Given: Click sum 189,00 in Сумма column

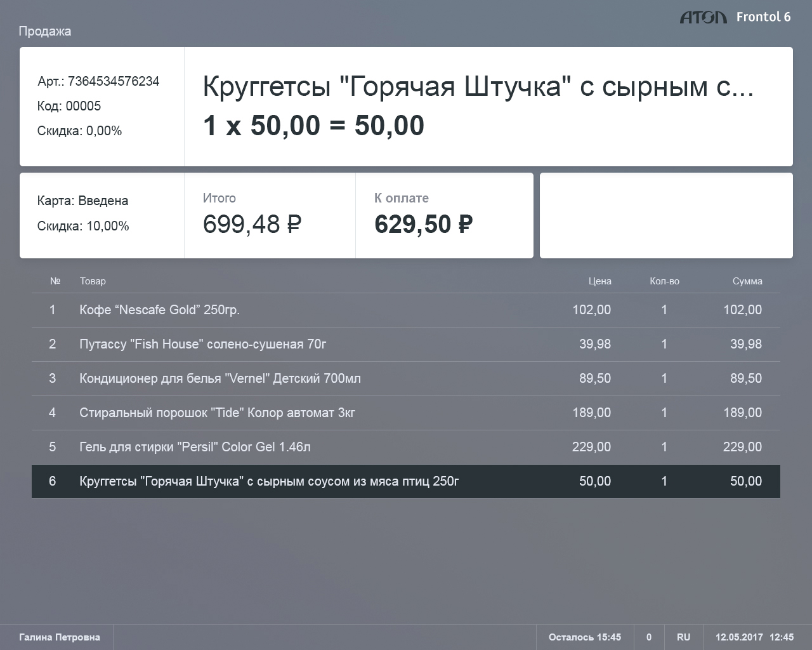Looking at the screenshot, I should 743,413.
